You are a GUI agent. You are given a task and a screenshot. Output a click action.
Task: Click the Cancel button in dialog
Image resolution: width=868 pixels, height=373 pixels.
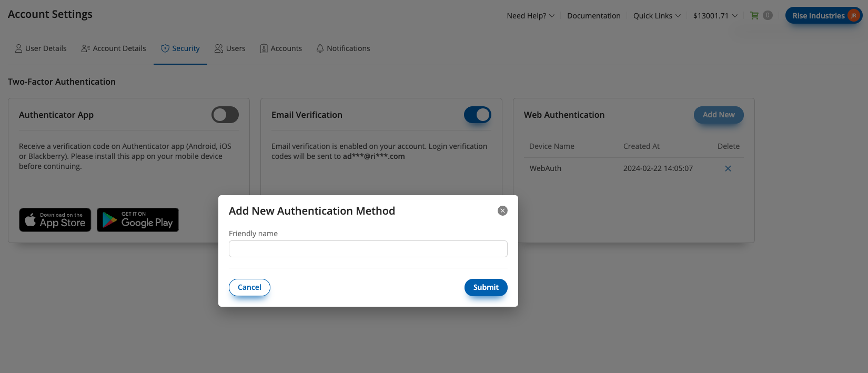(x=249, y=287)
